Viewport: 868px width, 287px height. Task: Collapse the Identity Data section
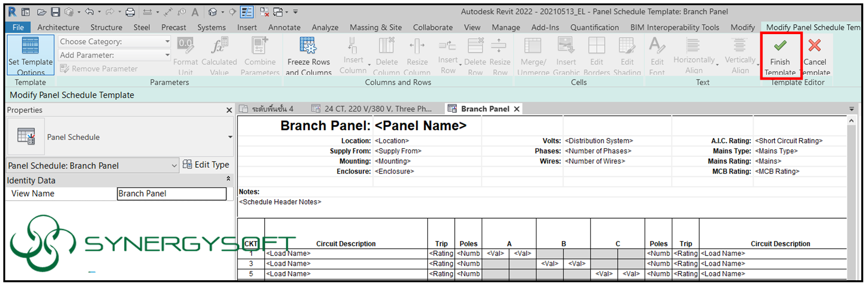pyautogui.click(x=228, y=178)
